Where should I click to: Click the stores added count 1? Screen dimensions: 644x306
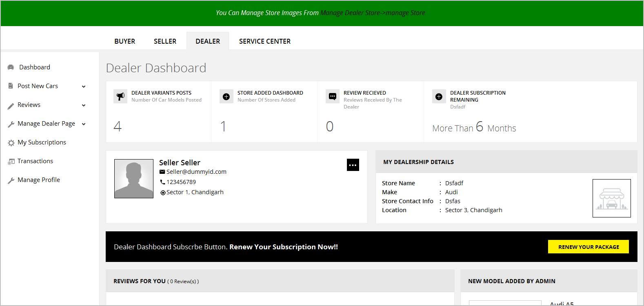pos(223,126)
